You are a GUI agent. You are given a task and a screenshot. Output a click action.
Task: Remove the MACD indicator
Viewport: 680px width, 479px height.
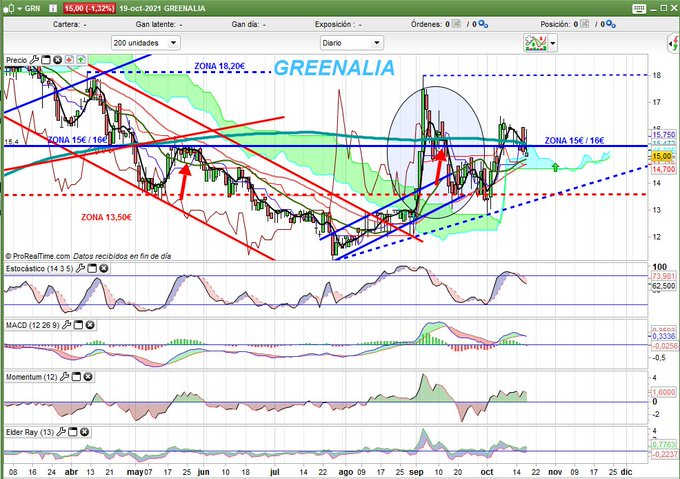90,325
